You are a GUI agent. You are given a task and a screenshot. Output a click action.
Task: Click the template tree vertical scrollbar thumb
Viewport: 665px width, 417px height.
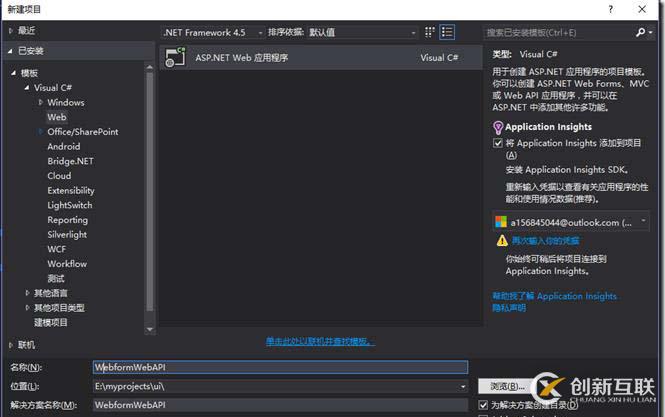point(149,191)
